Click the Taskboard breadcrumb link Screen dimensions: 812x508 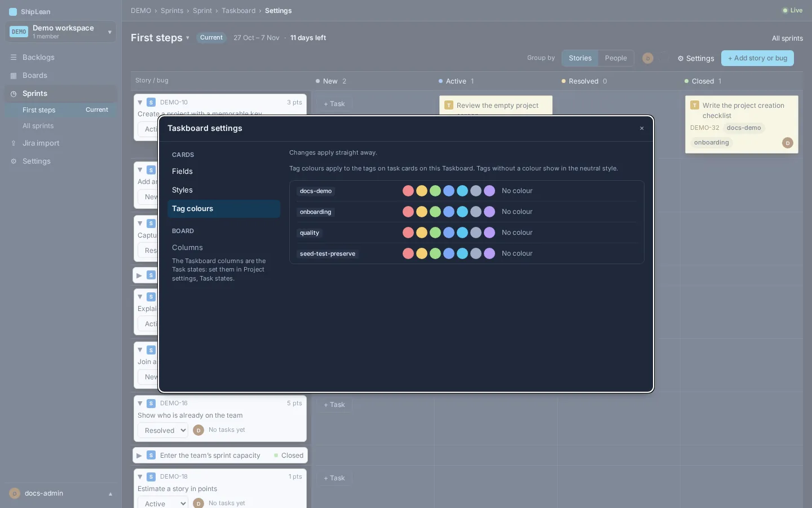tap(239, 11)
